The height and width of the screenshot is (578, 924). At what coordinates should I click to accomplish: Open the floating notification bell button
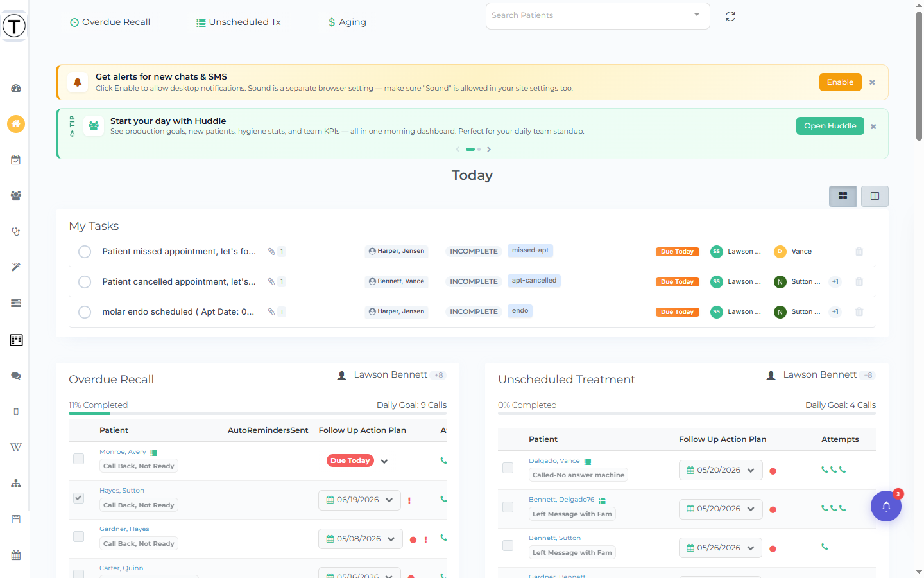coord(886,506)
